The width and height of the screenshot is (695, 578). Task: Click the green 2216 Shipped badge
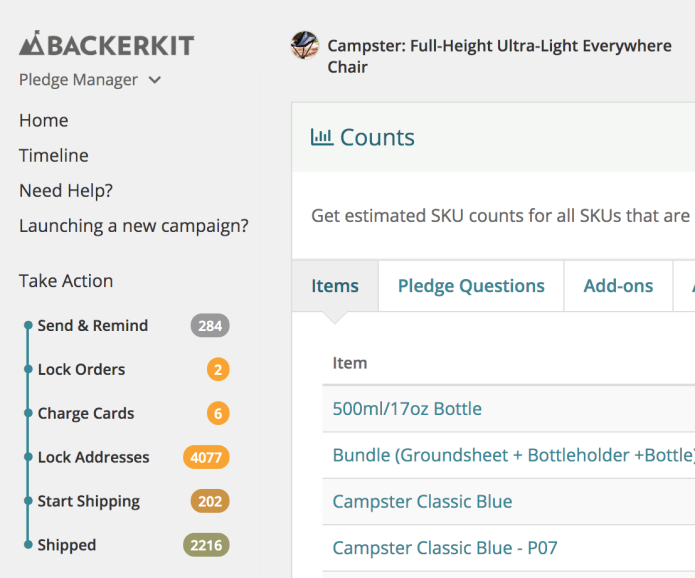(206, 545)
